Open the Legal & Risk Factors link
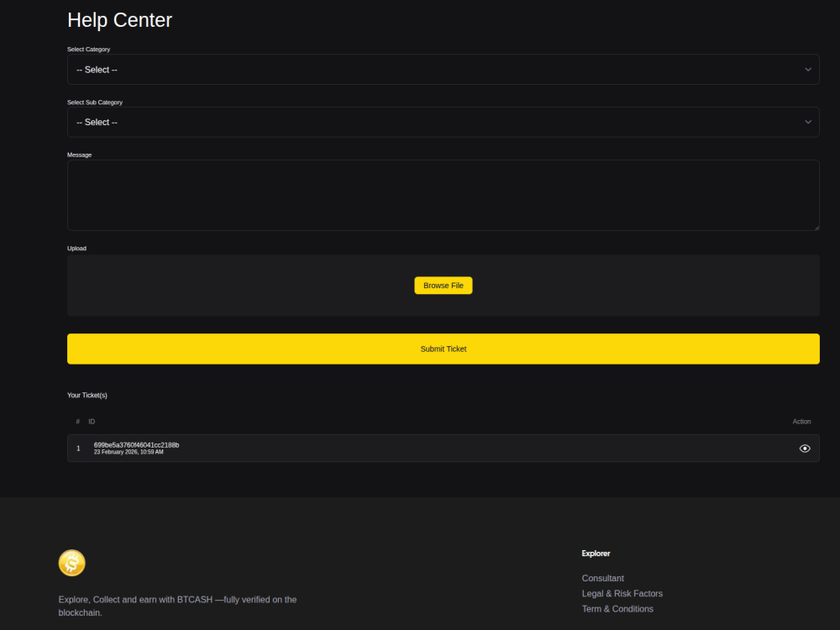840x630 pixels. point(622,594)
